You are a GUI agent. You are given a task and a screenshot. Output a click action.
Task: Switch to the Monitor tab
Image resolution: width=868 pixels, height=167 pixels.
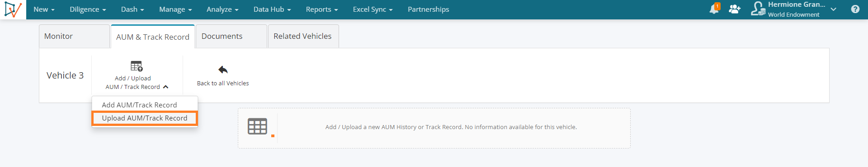74,36
